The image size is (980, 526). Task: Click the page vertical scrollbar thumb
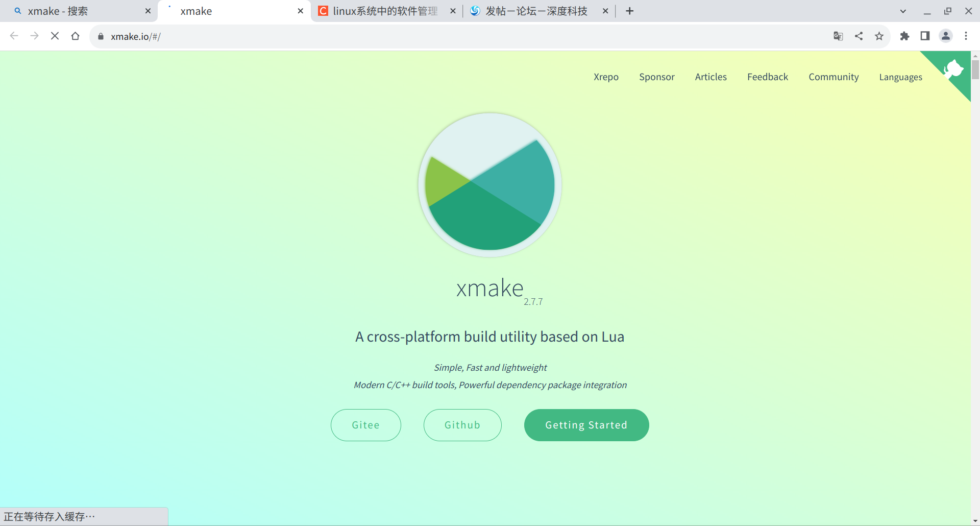(x=975, y=69)
